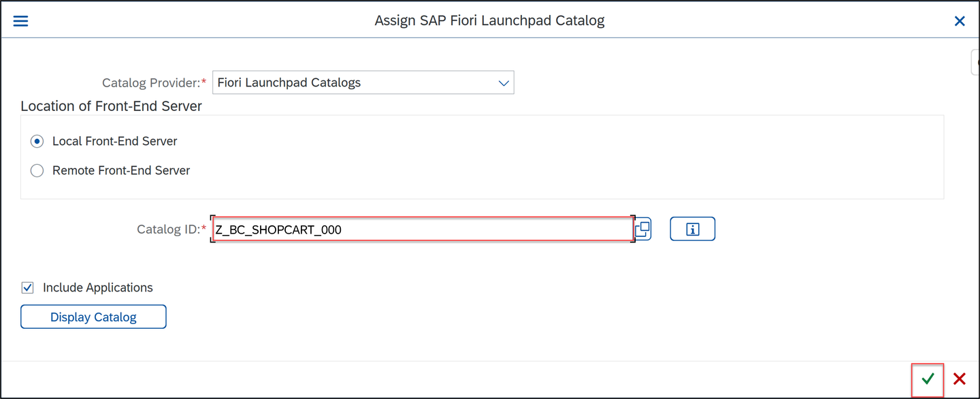Click the Catalog ID input field
Viewport: 980px width, 399px height.
(423, 229)
